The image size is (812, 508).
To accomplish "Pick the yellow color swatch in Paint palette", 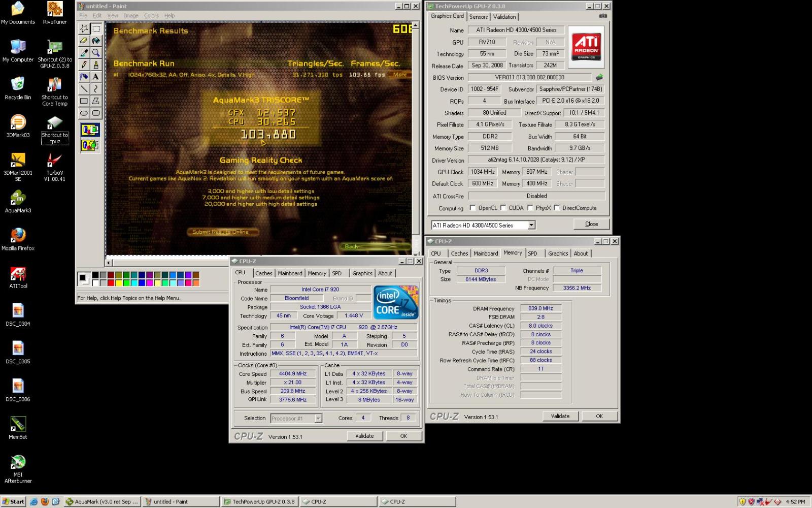I will pos(118,283).
